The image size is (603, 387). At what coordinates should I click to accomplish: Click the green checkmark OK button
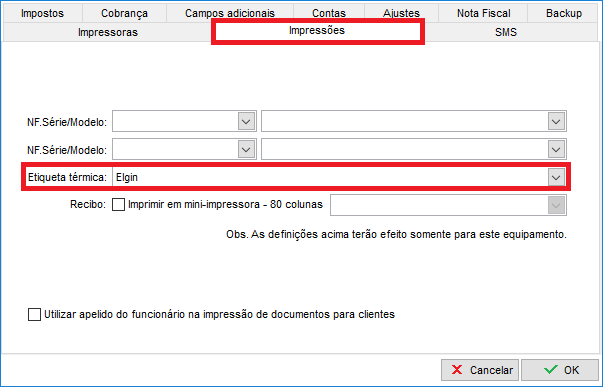tap(560, 370)
